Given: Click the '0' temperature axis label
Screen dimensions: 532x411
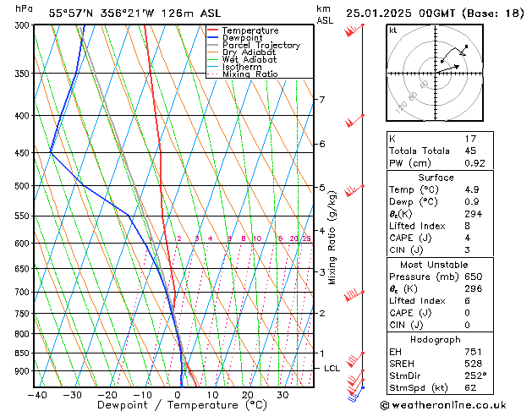Looking at the screenshot, I should tap(178, 395).
